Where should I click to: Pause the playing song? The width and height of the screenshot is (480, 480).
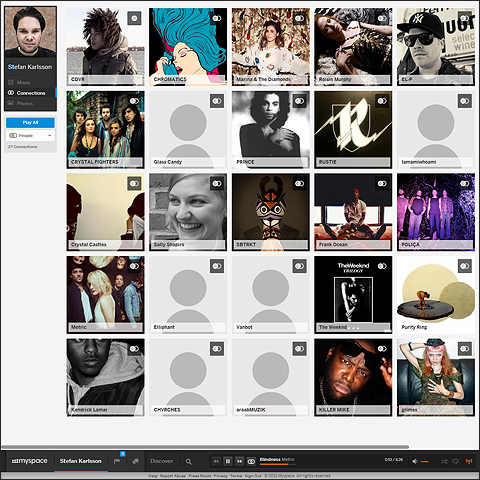coord(228,461)
